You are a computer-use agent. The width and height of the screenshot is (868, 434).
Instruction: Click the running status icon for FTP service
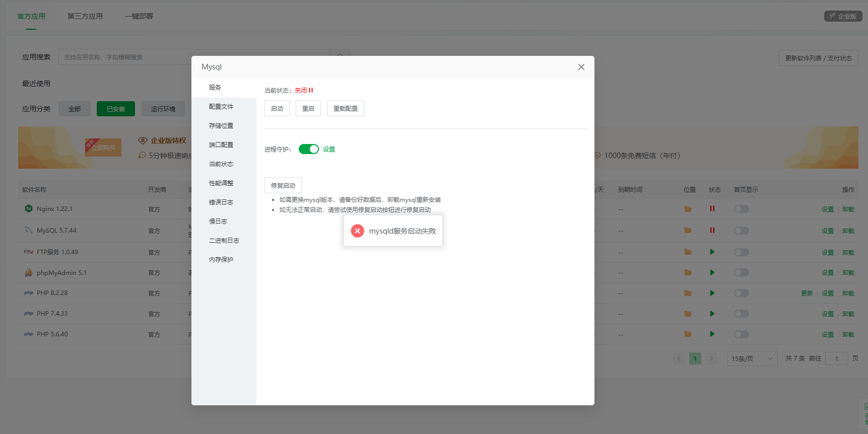[x=712, y=252]
